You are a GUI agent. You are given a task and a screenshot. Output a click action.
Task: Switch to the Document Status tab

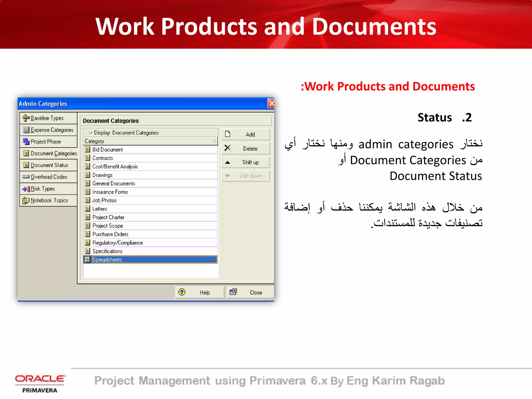point(49,165)
